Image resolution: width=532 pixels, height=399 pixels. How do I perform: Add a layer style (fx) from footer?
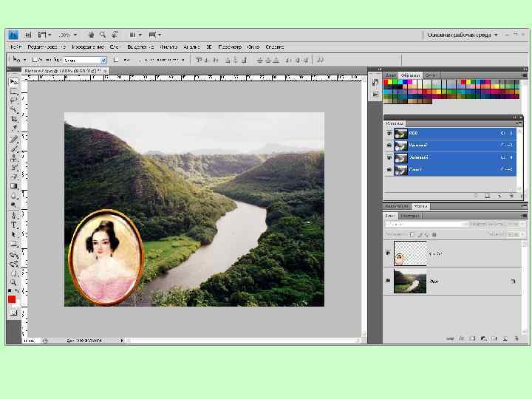click(x=461, y=338)
